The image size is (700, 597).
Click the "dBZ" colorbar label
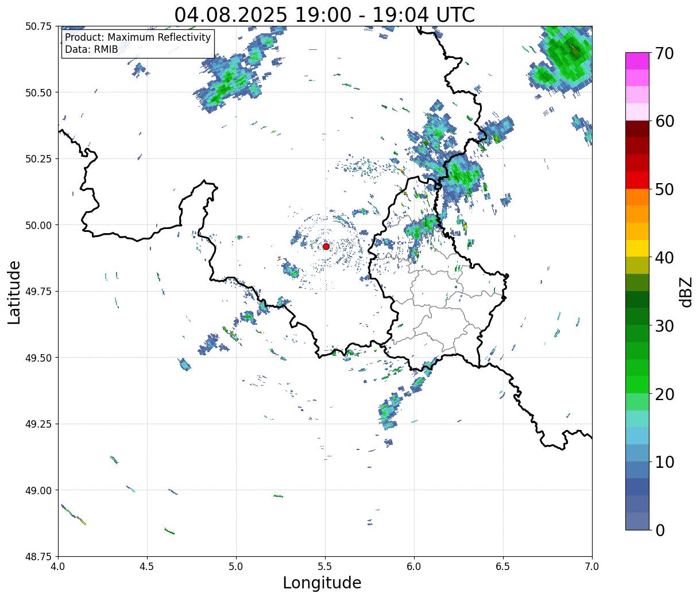click(686, 291)
